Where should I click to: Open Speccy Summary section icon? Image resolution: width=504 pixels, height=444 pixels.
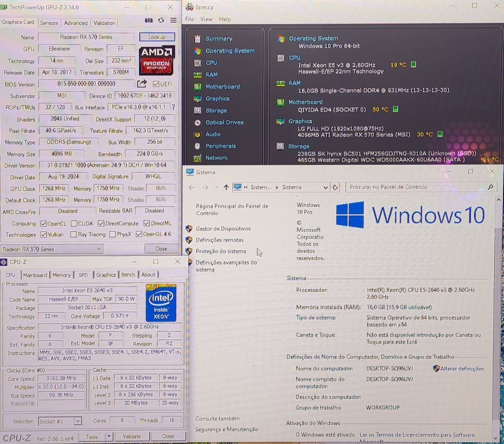coord(197,39)
